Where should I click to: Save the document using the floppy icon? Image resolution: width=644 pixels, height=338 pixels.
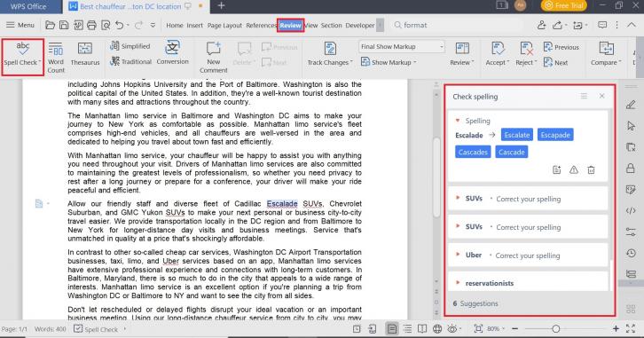click(64, 26)
